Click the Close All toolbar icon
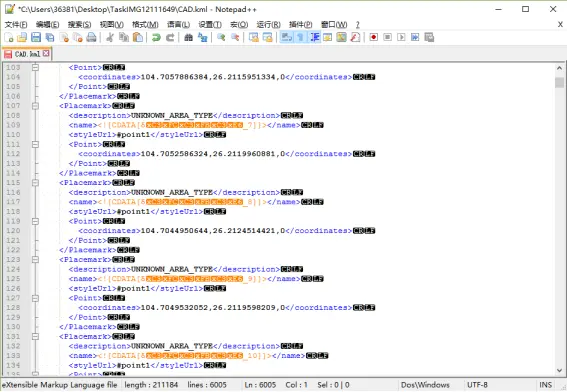 [78, 37]
